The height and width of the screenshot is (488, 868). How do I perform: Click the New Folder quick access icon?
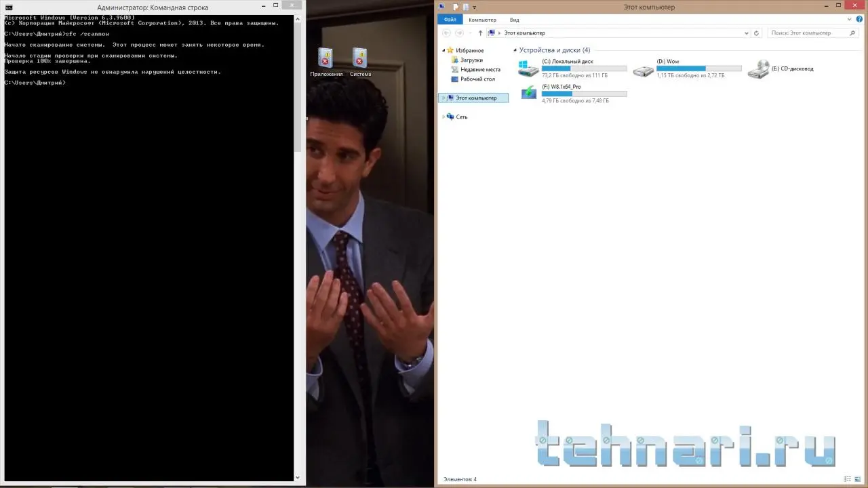tap(466, 7)
